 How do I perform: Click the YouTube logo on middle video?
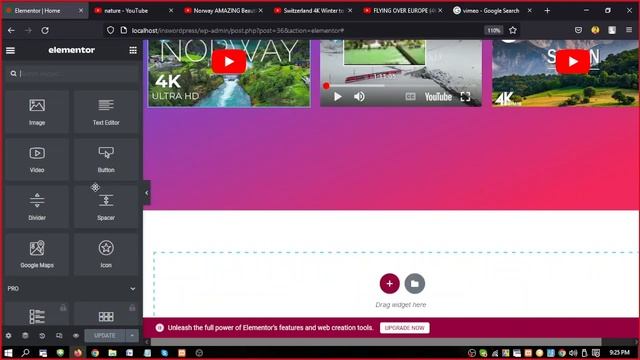(438, 97)
